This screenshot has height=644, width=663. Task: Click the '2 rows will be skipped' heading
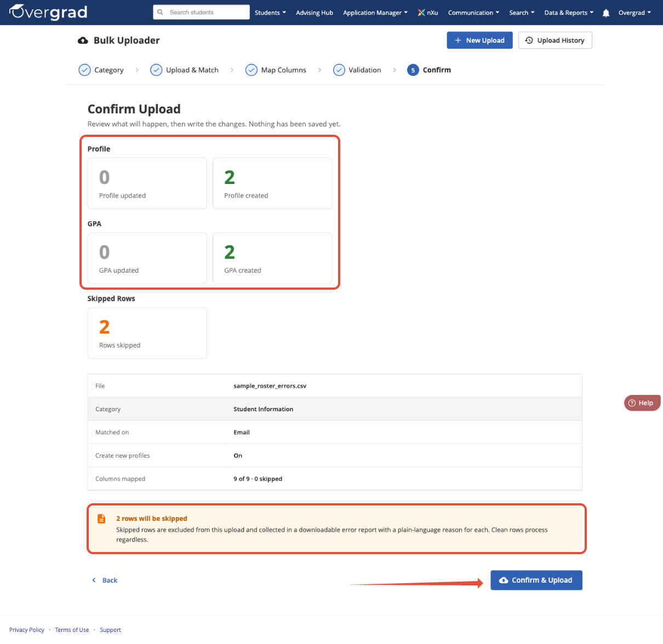[x=152, y=519]
